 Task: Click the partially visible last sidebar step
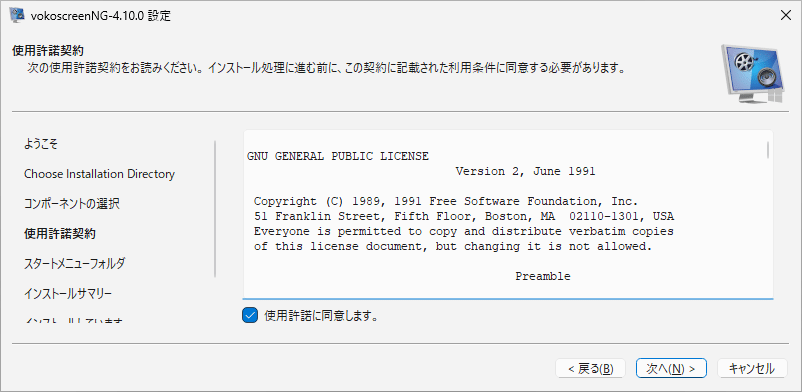(x=74, y=321)
